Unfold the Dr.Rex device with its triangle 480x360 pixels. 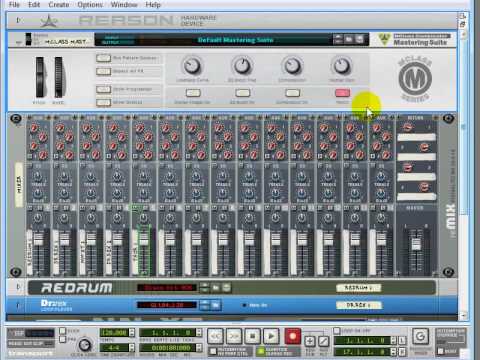pyautogui.click(x=18, y=305)
